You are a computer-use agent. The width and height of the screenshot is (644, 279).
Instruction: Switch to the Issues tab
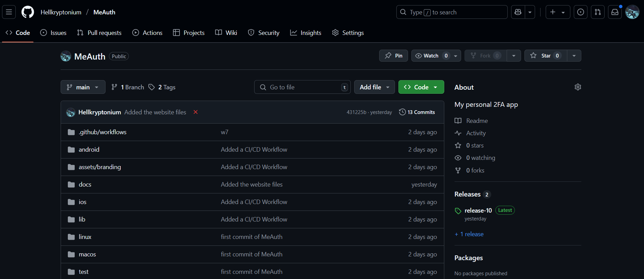(x=53, y=33)
